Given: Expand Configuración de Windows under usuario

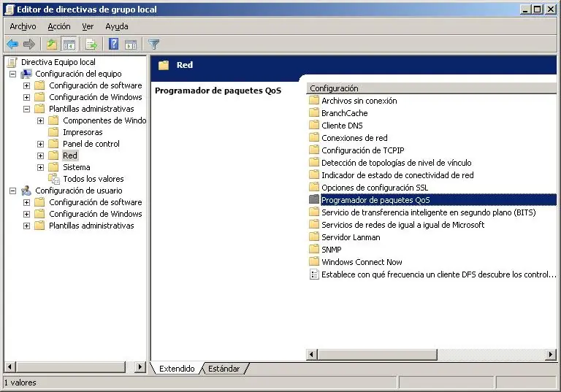Looking at the screenshot, I should click(x=26, y=214).
